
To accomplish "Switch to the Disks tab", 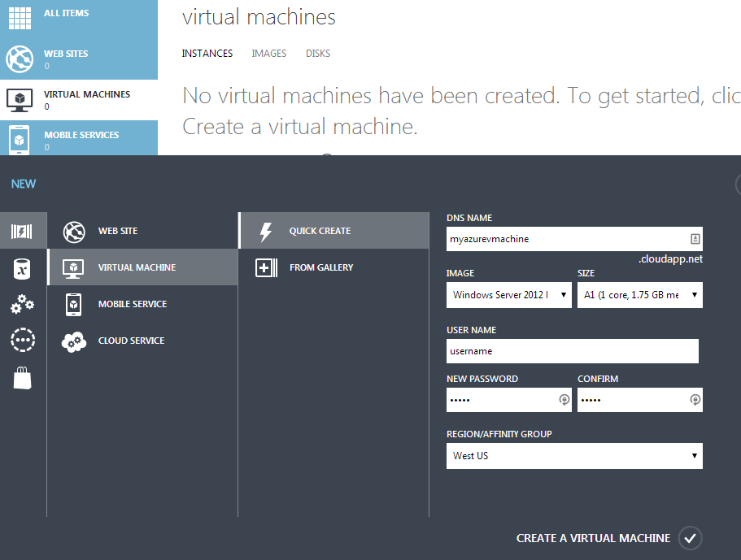I will pyautogui.click(x=318, y=54).
